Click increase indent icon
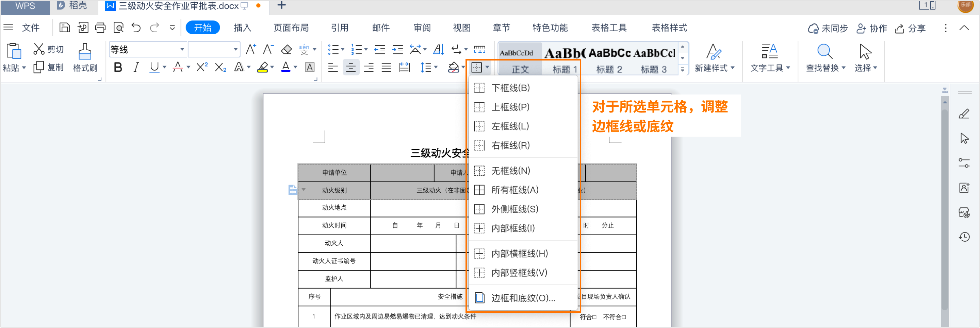980x328 pixels. (397, 49)
